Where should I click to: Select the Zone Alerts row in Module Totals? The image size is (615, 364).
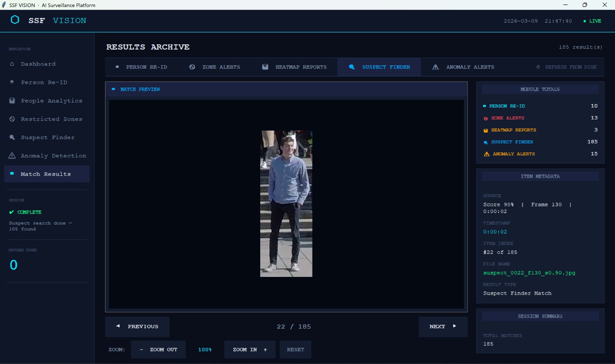(x=540, y=118)
